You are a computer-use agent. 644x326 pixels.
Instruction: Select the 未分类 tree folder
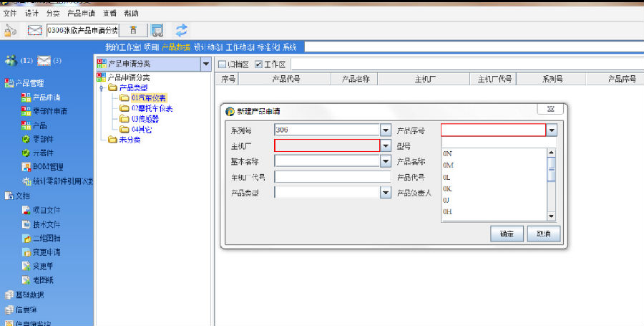pyautogui.click(x=125, y=140)
